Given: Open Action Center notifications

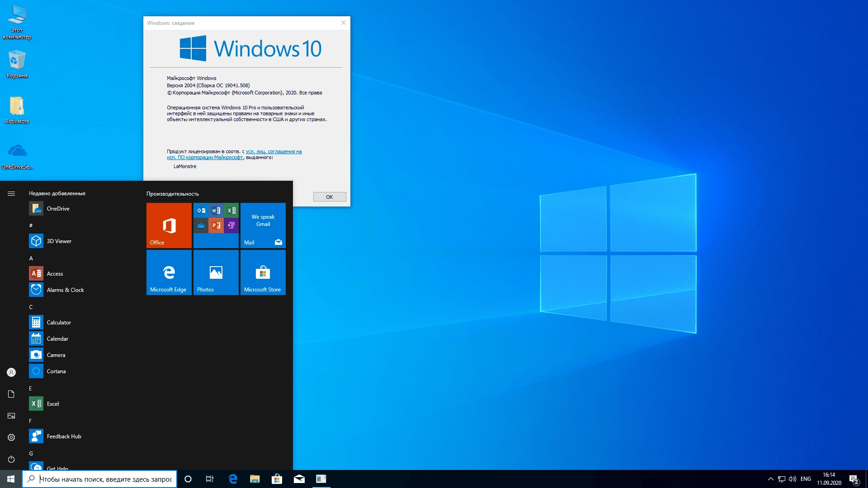Looking at the screenshot, I should point(854,479).
